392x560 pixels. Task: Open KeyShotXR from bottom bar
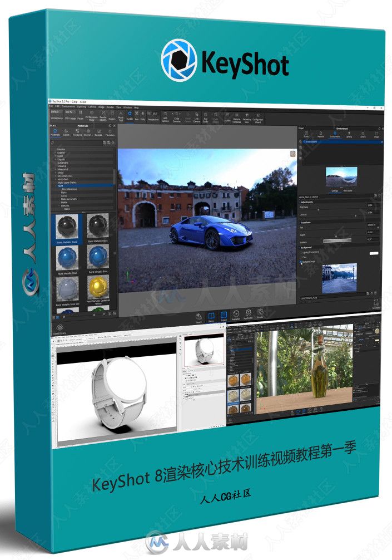tap(248, 315)
